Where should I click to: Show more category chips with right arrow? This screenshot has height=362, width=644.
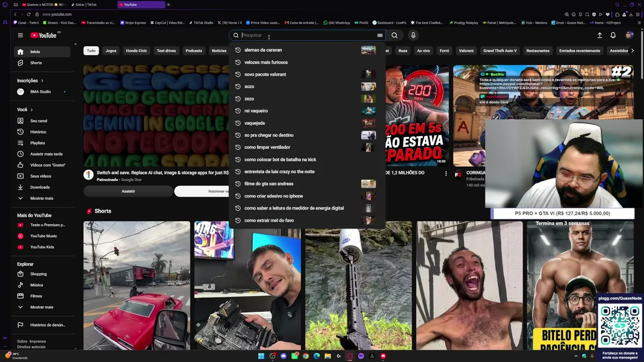tap(632, 51)
